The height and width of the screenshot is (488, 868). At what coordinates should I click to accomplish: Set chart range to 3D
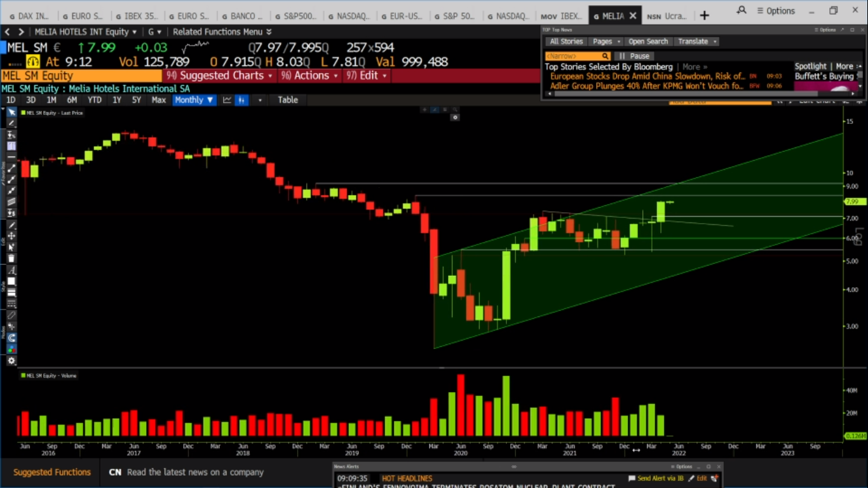tap(31, 100)
